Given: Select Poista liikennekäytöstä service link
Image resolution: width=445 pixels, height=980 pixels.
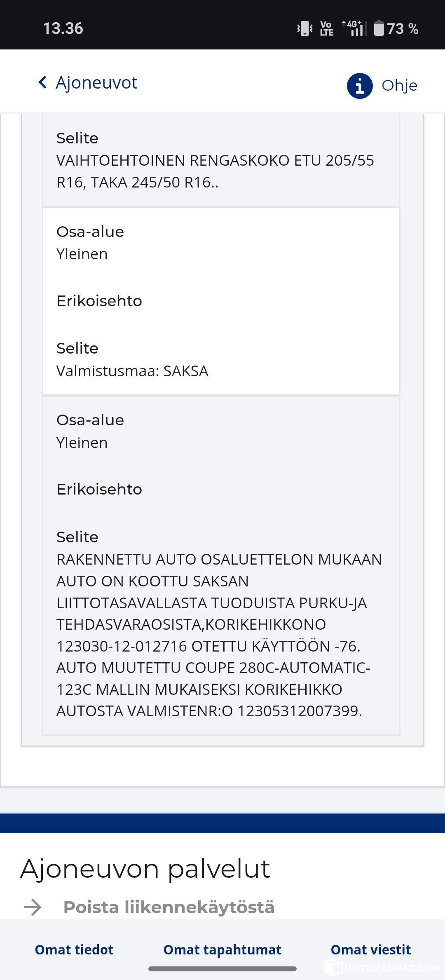Looking at the screenshot, I should click(169, 907).
